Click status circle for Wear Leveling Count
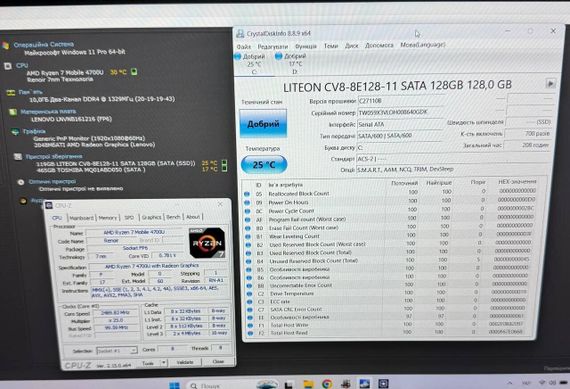This screenshot has height=389, width=570. [248, 237]
